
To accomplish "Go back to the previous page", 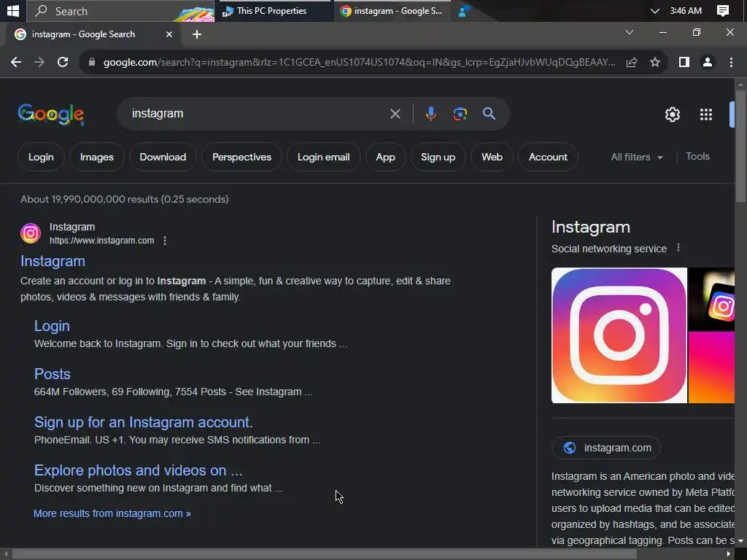I will pyautogui.click(x=16, y=63).
